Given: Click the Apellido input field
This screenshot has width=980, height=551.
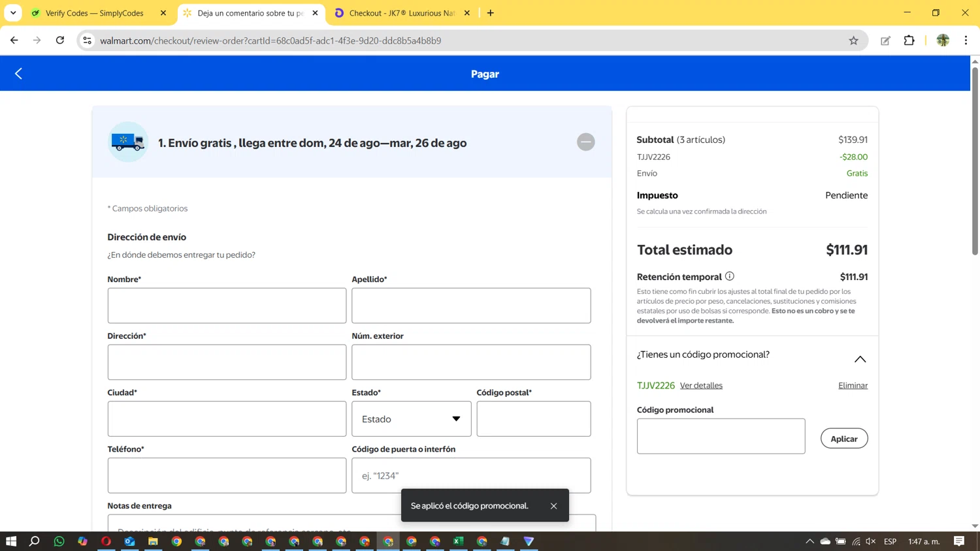Looking at the screenshot, I should pyautogui.click(x=471, y=306).
